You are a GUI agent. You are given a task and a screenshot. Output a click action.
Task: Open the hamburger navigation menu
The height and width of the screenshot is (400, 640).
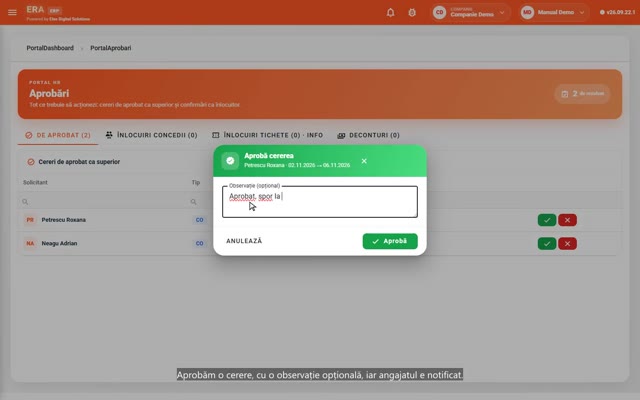12,12
